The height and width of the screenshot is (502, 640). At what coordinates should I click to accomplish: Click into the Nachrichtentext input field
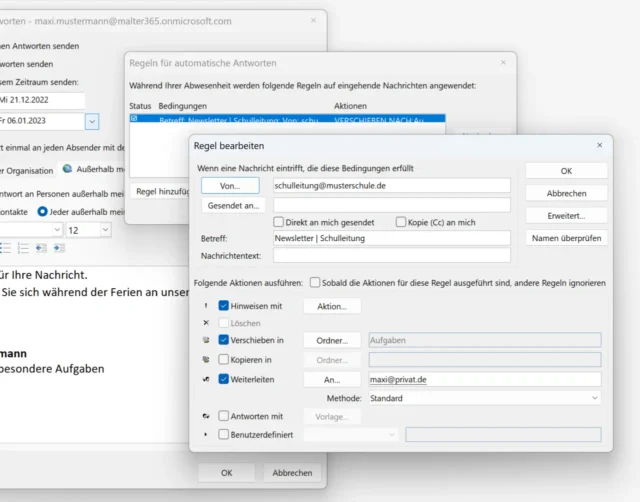point(391,257)
